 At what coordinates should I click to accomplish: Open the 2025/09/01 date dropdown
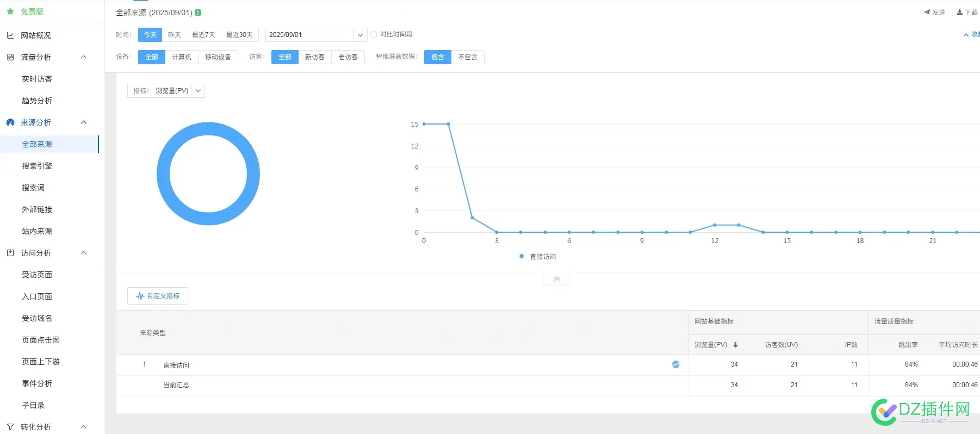pos(359,35)
